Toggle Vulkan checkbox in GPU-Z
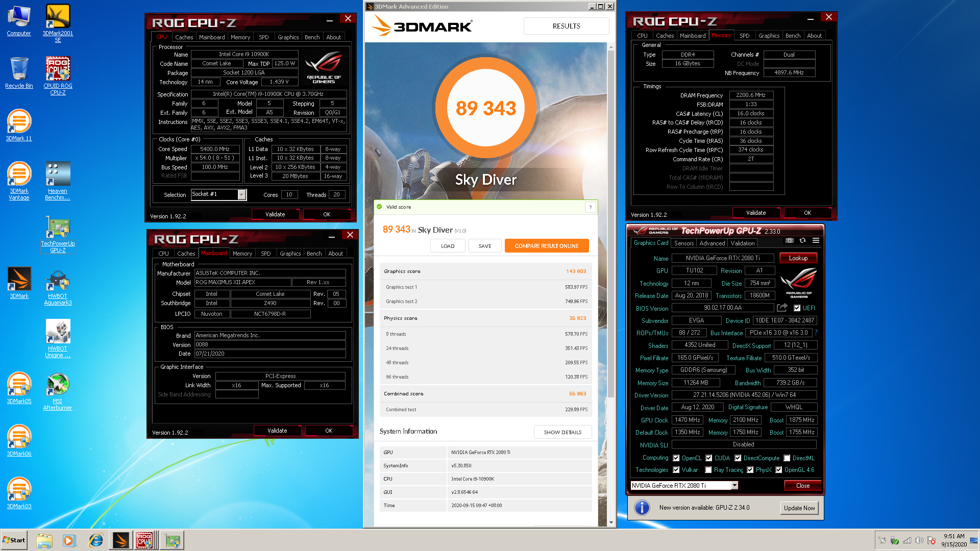This screenshot has height=551, width=980. tap(676, 470)
